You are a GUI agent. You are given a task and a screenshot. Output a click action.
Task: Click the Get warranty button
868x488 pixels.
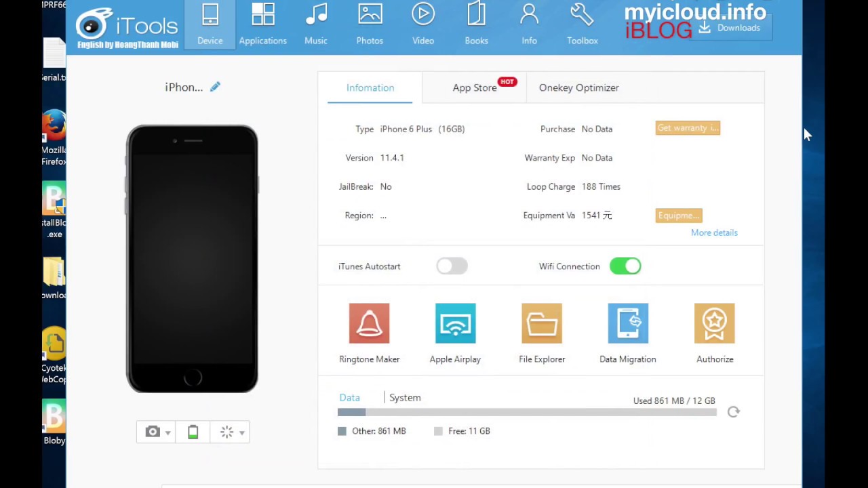click(688, 128)
